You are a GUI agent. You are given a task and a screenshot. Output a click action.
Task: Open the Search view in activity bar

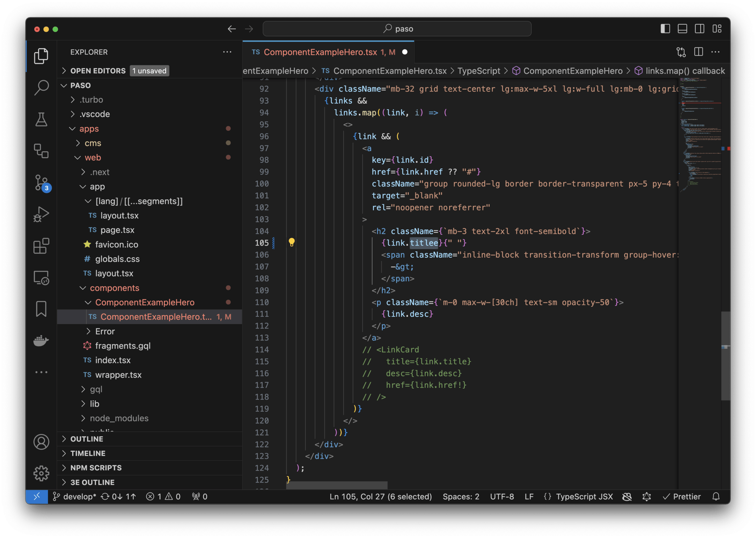click(x=41, y=87)
